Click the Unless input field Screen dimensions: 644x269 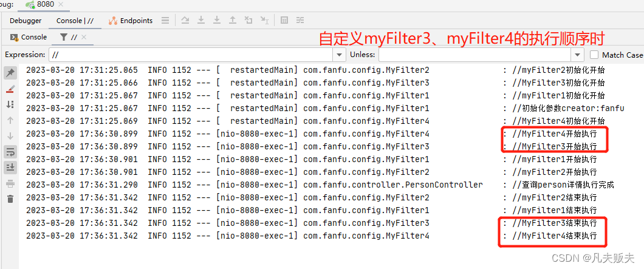475,55
